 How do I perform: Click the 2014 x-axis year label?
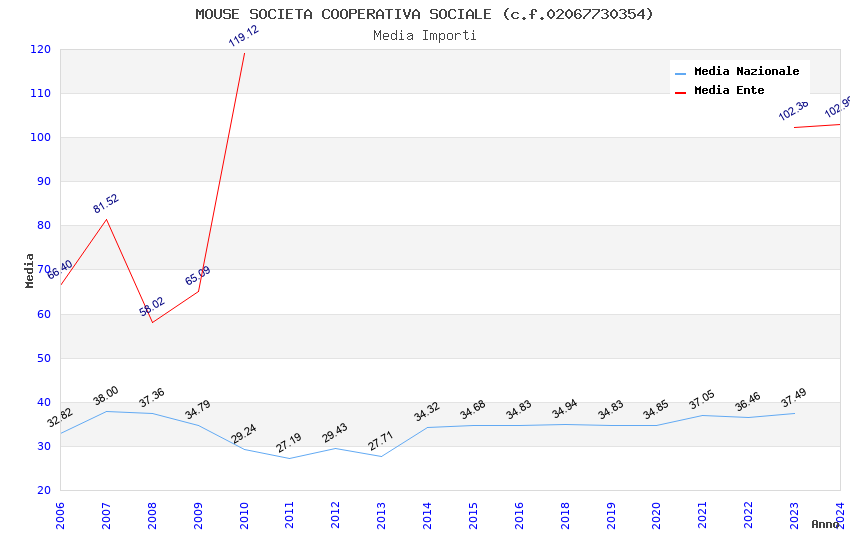click(x=427, y=515)
